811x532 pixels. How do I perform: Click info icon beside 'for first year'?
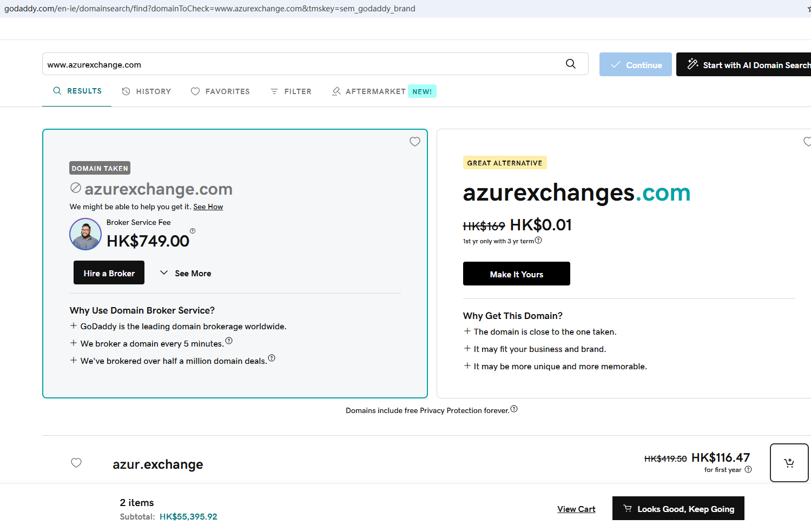click(748, 470)
